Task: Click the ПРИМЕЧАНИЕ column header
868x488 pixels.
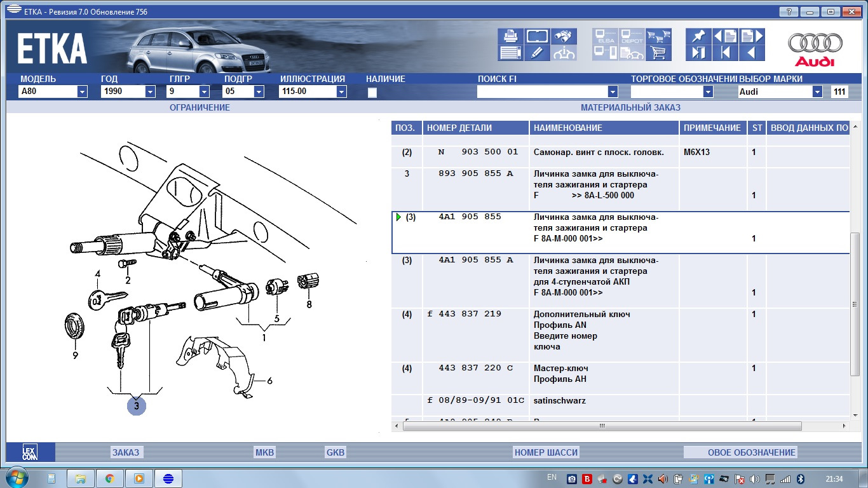Action: pos(713,128)
